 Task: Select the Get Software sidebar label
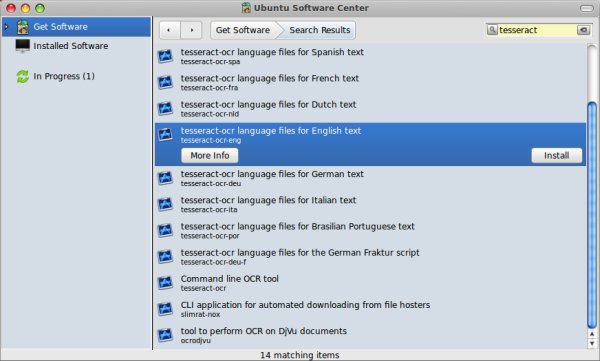(x=60, y=27)
